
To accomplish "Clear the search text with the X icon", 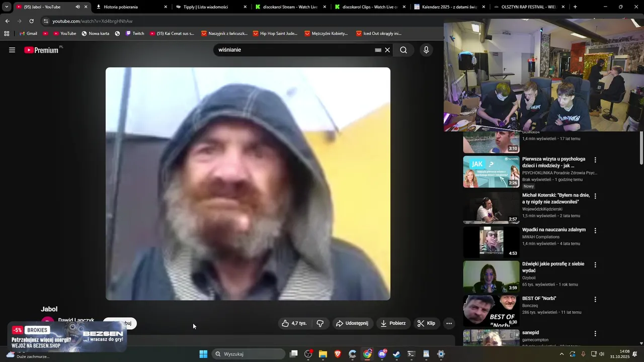I will [x=387, y=50].
